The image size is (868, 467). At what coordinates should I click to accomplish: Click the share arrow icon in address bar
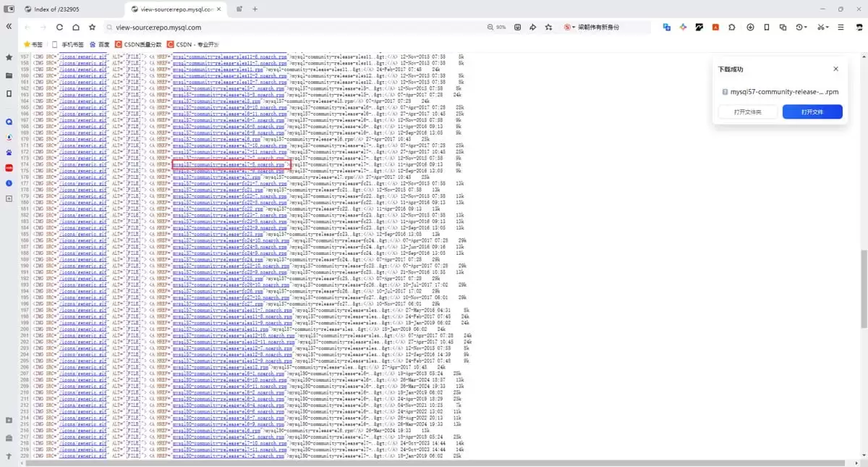533,27
